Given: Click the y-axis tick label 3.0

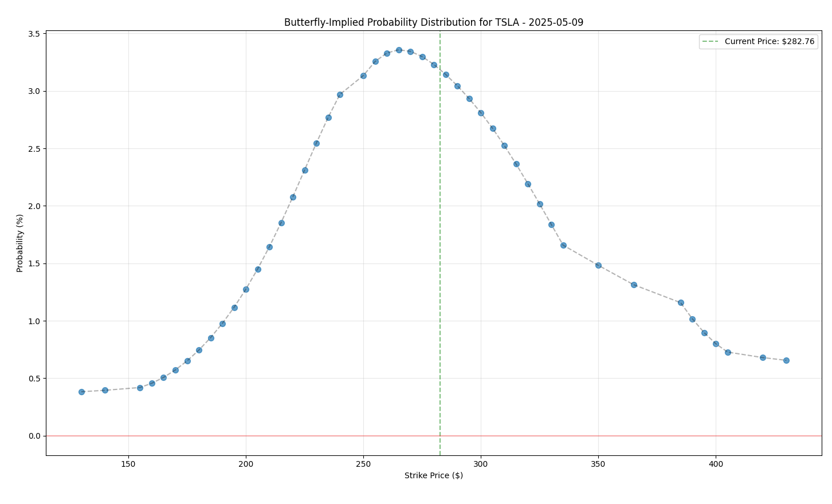Looking at the screenshot, I should click(34, 91).
